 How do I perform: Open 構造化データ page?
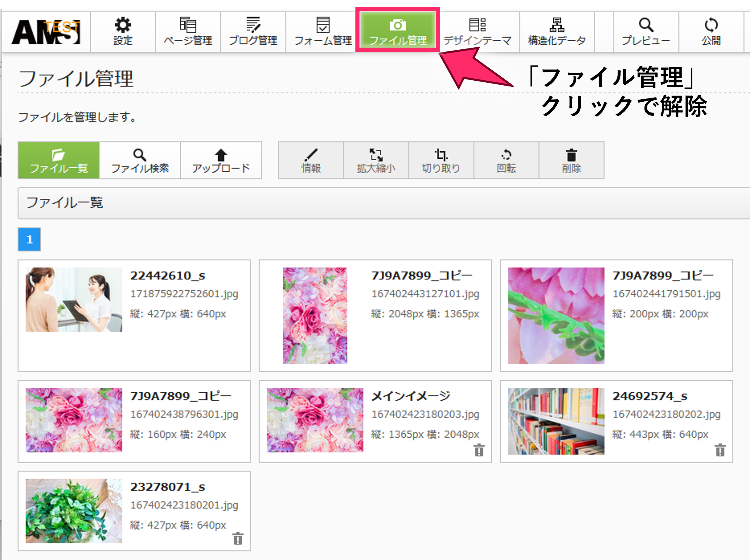(557, 32)
